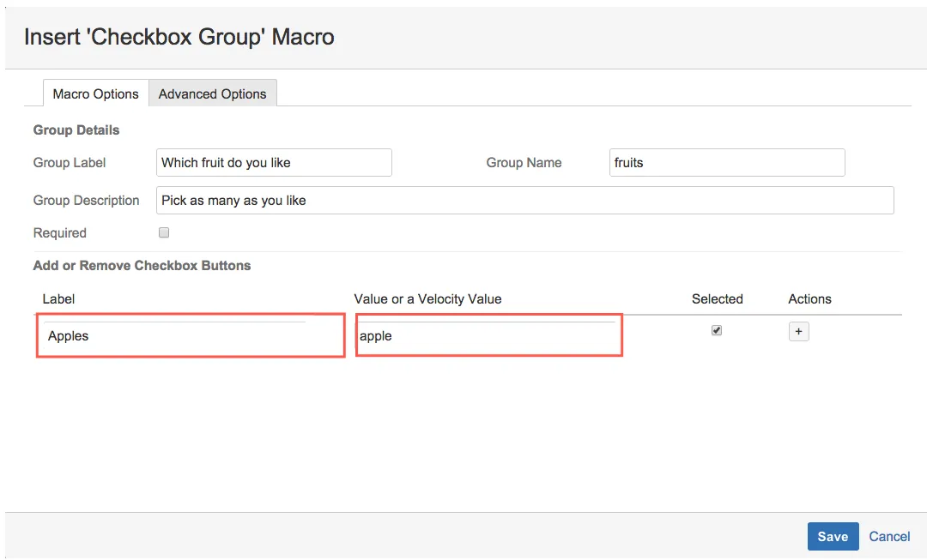Enable the Required checkbox
This screenshot has height=560, width=927.
click(x=164, y=232)
